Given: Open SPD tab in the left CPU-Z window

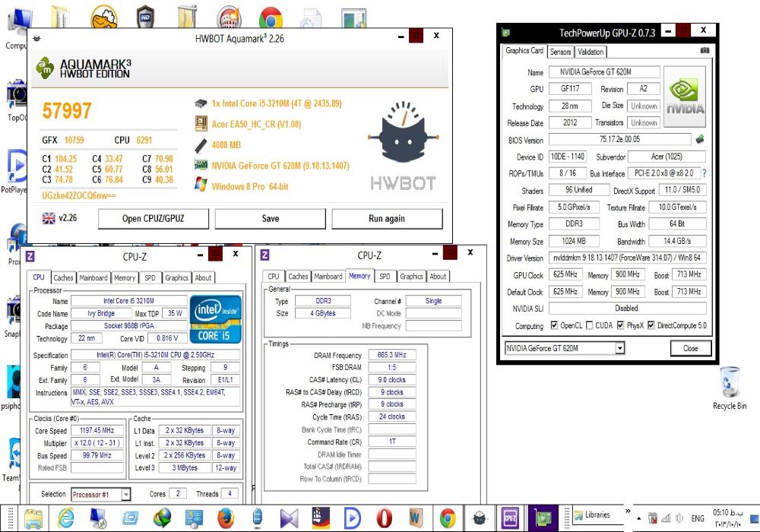Looking at the screenshot, I should pyautogui.click(x=150, y=277).
